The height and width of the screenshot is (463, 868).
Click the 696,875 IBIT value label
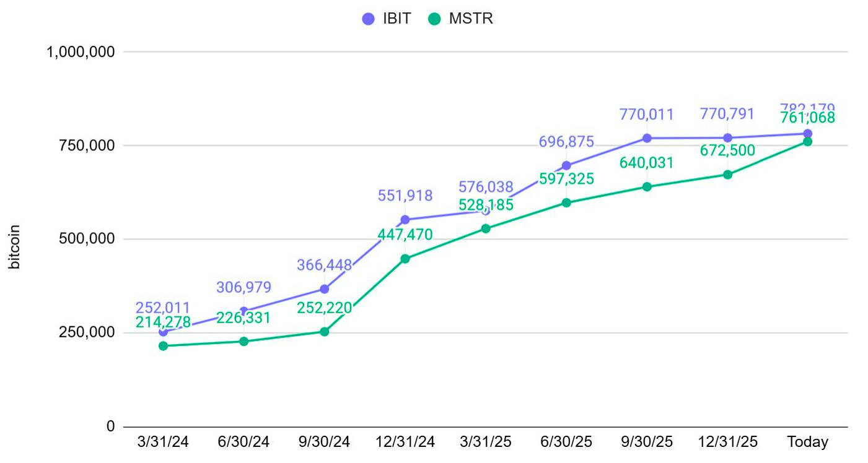coord(566,142)
